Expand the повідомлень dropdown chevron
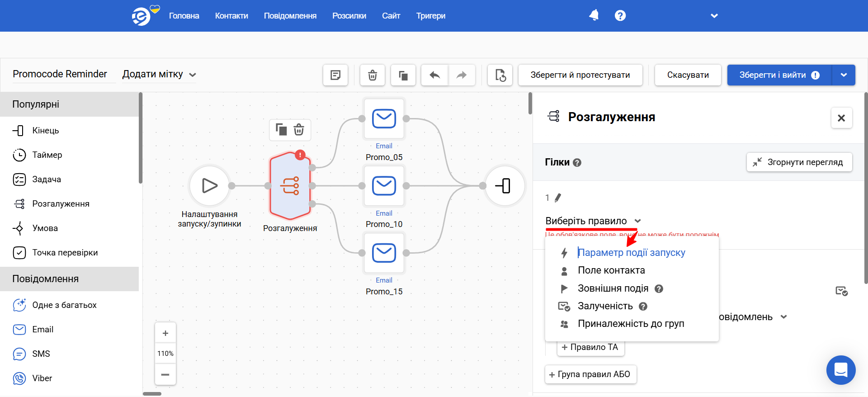Image resolution: width=868 pixels, height=397 pixels. point(784,317)
